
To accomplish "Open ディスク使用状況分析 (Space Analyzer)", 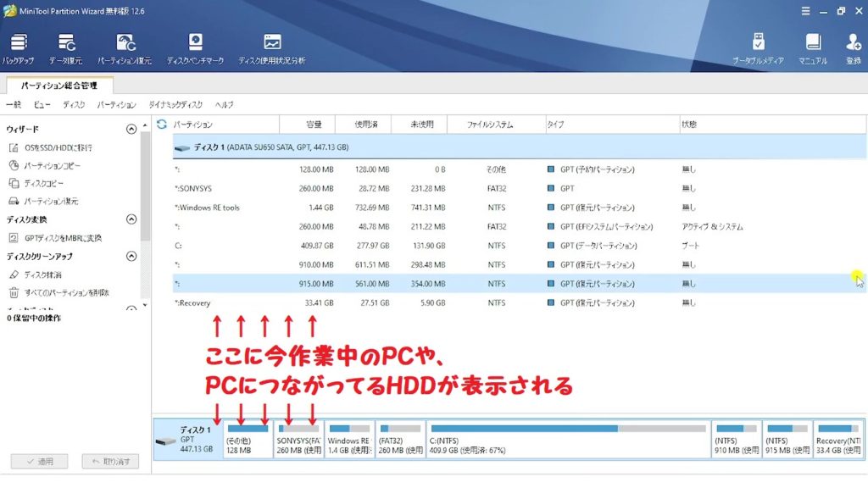I will click(x=271, y=48).
